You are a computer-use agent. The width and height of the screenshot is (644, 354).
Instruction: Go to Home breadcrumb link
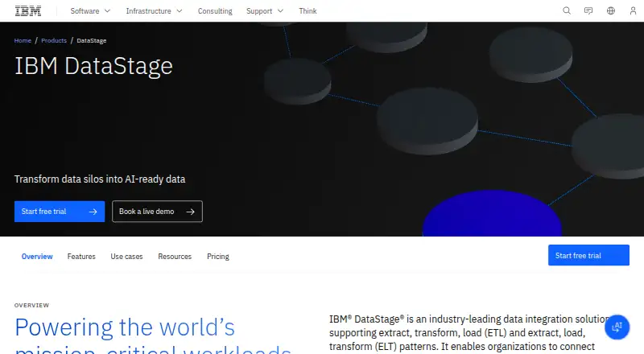[23, 41]
